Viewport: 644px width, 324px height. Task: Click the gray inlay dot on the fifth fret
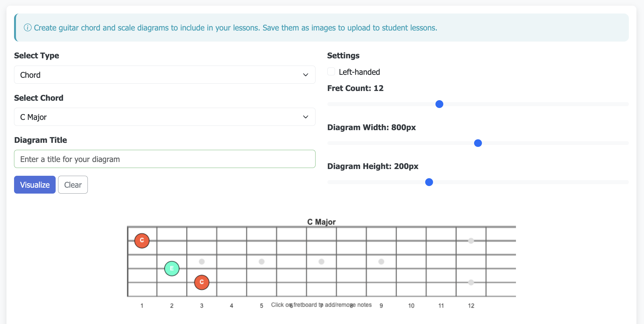coord(261,261)
